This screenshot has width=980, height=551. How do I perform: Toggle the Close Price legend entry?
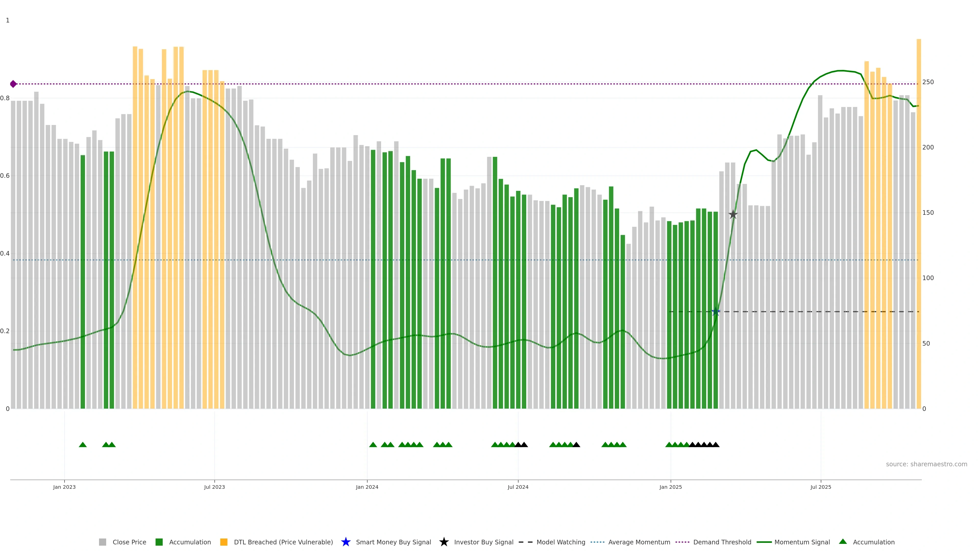[129, 542]
